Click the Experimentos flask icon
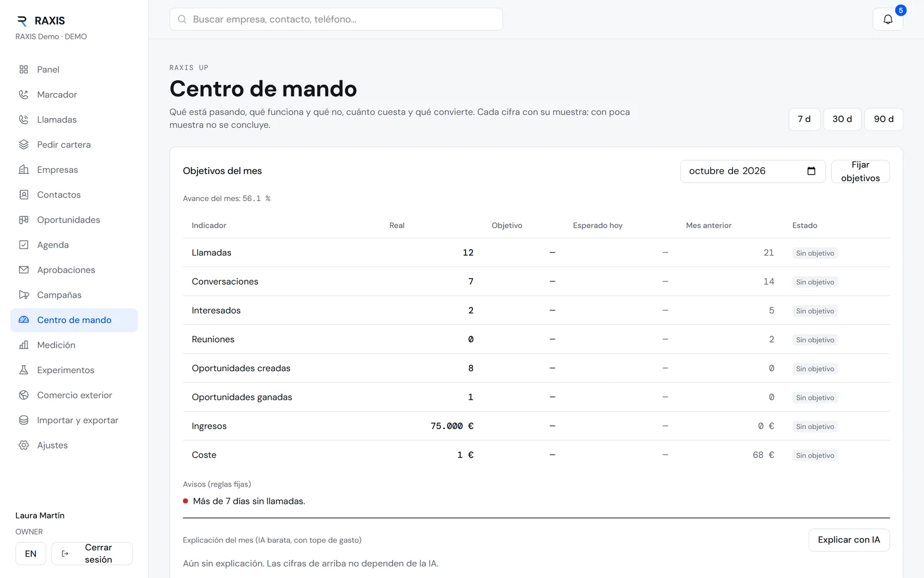924x578 pixels. point(24,370)
